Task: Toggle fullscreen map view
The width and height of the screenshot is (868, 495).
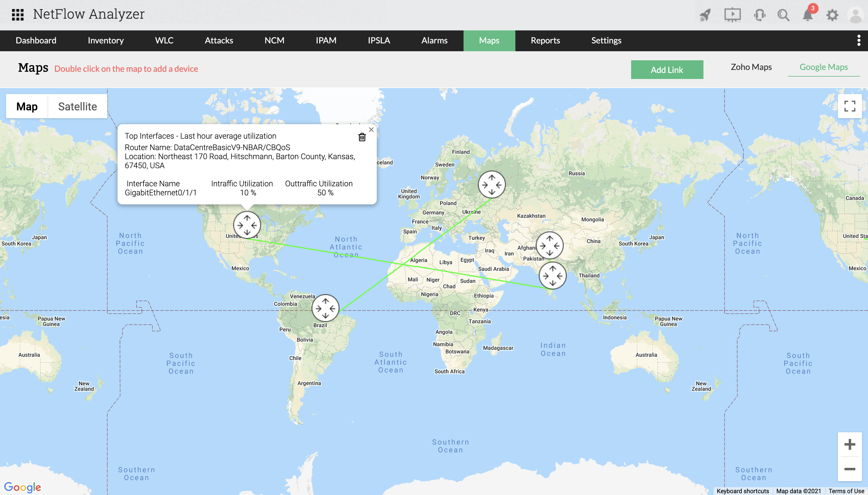Action: 850,107
